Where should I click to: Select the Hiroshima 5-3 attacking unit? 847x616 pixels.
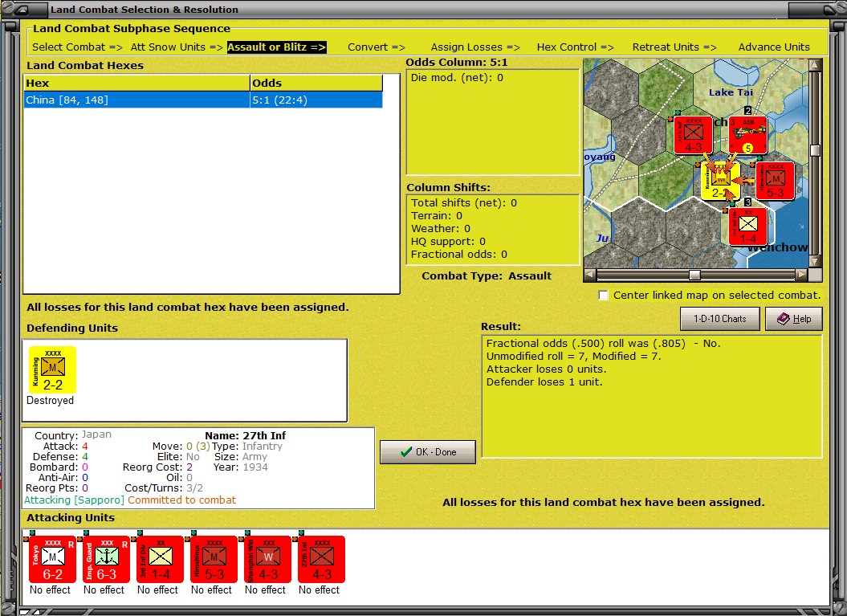tap(214, 559)
